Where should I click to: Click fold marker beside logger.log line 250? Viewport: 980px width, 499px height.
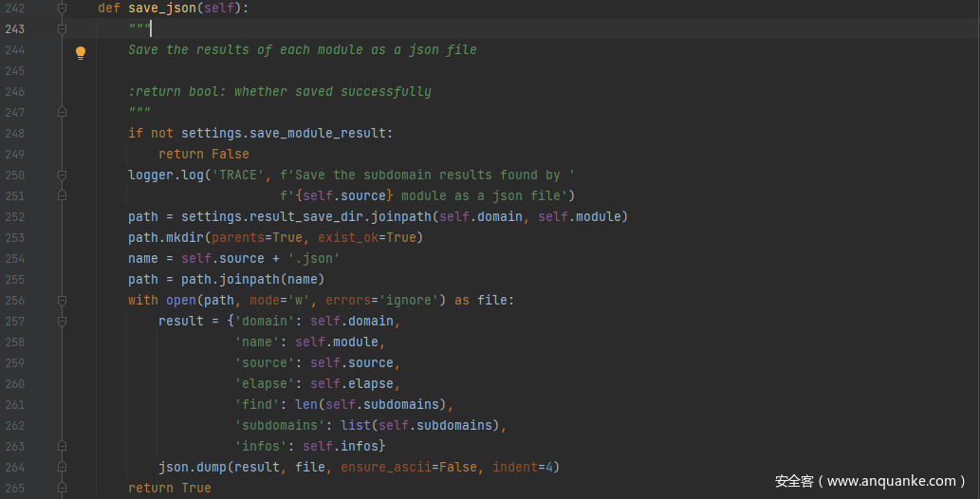(63, 176)
